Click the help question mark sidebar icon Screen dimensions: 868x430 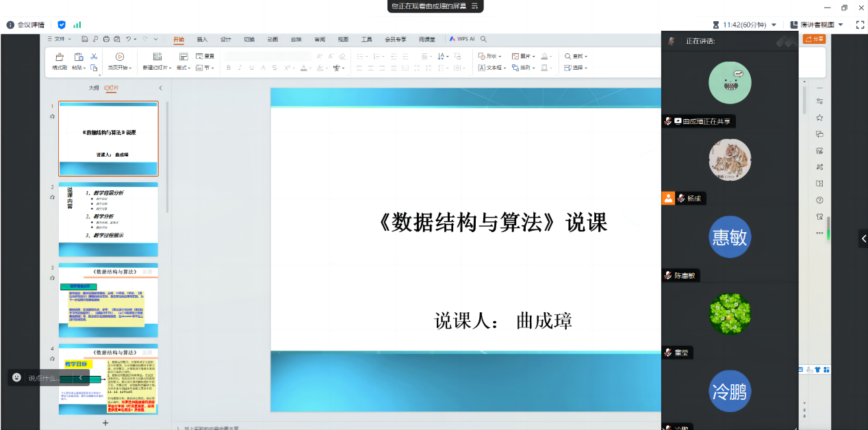pyautogui.click(x=819, y=201)
